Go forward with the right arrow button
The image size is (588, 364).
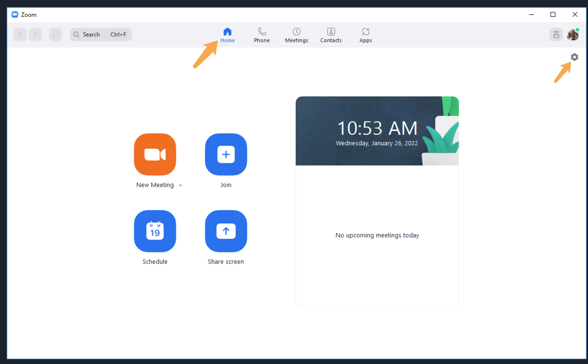tap(35, 35)
